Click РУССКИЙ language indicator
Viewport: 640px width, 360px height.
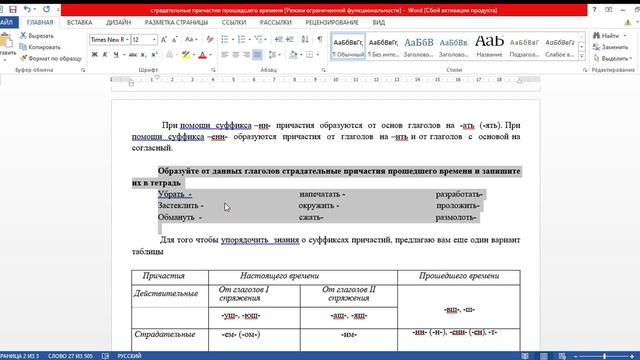tap(129, 356)
